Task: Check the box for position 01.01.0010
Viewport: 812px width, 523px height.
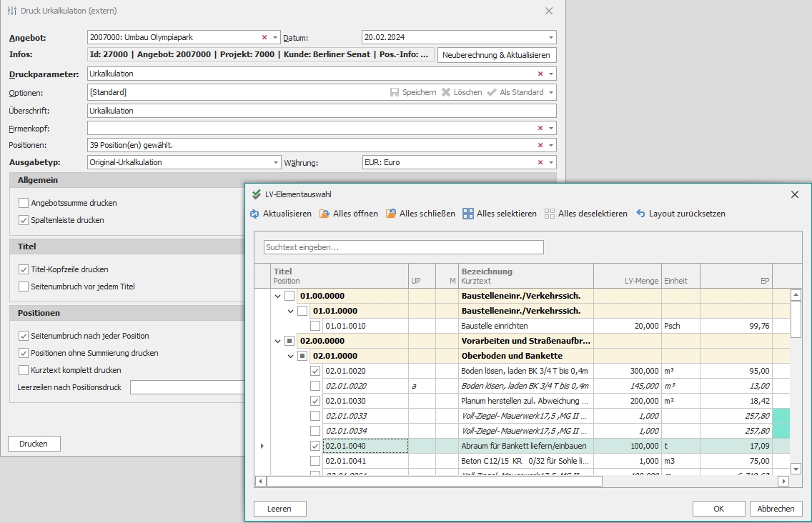Action: tap(315, 326)
